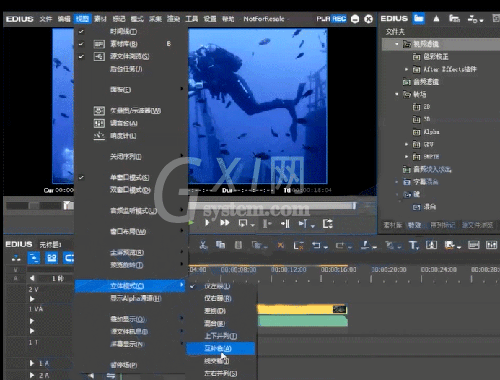Switch to the 素材库 tab below the effects panel
The width and height of the screenshot is (500, 380).
pos(392,225)
